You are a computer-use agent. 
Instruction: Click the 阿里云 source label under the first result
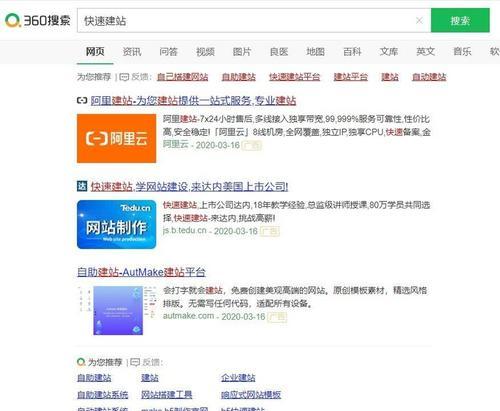coord(176,145)
